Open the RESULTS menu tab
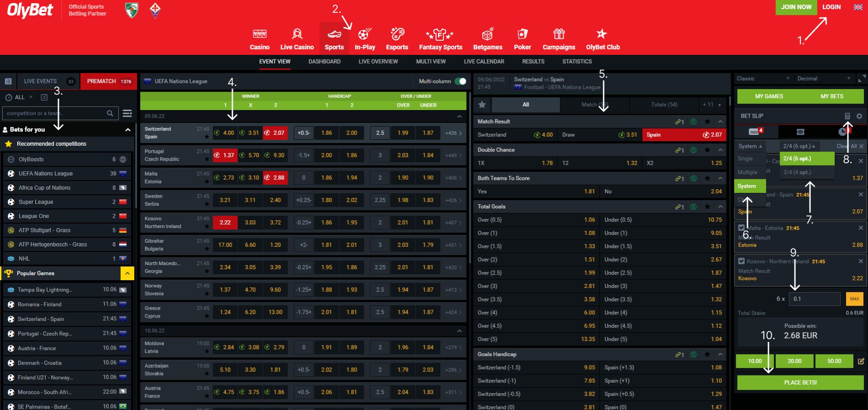The height and width of the screenshot is (410, 868). [533, 62]
